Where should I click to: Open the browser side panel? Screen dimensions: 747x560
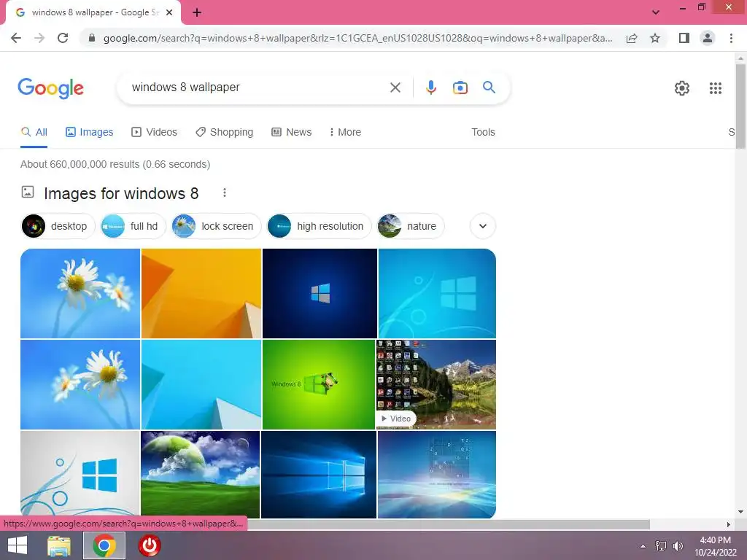coord(684,38)
